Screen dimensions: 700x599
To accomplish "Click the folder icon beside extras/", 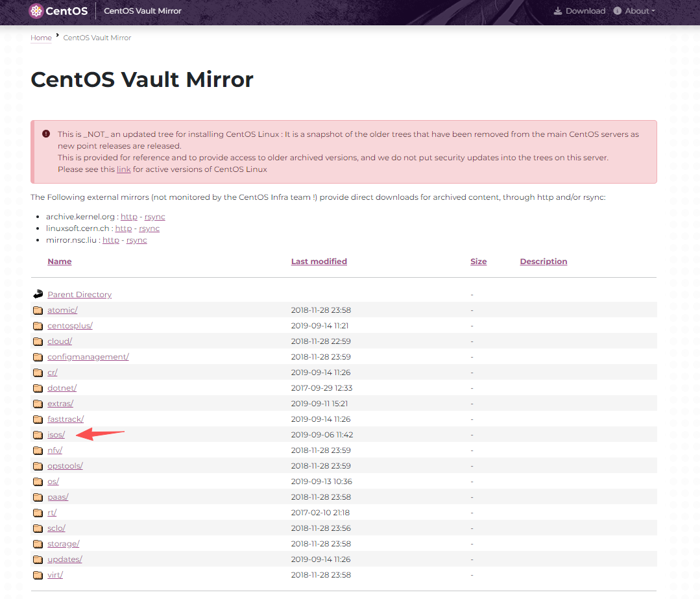I will tap(38, 404).
